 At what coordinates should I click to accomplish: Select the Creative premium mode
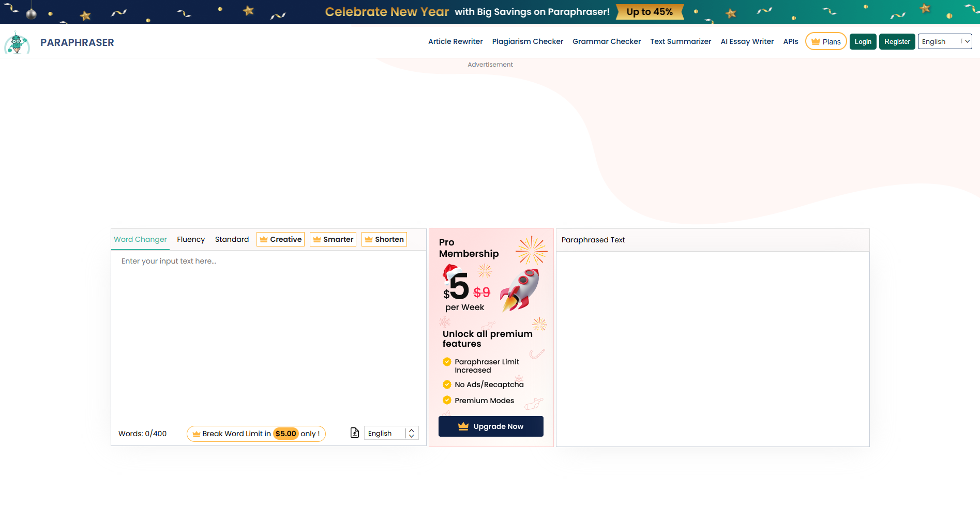[280, 239]
